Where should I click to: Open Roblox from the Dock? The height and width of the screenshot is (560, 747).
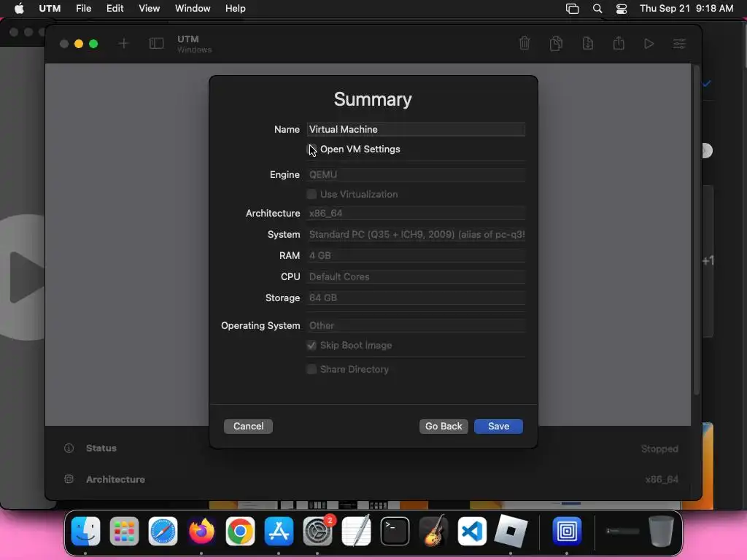(511, 531)
